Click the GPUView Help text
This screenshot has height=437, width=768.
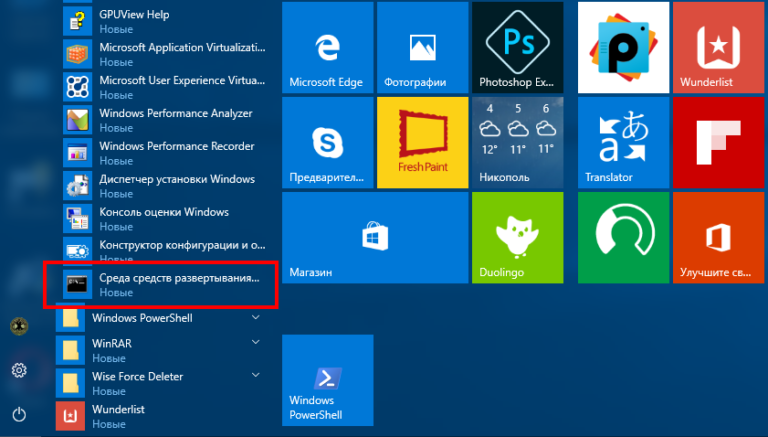(x=134, y=15)
